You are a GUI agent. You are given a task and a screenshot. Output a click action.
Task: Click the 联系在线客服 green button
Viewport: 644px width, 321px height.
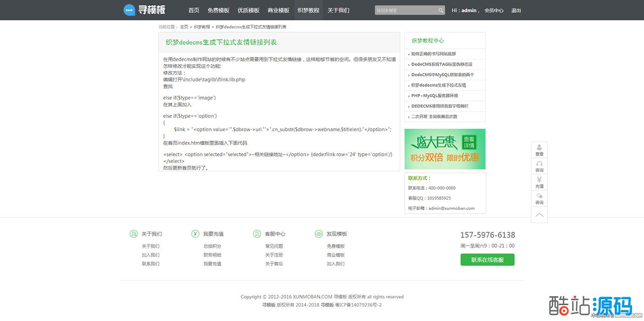(487, 260)
